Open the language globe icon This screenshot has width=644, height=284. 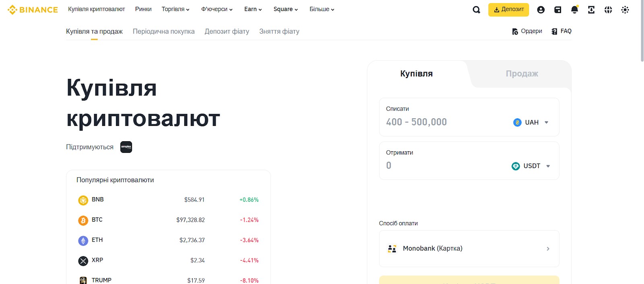(608, 10)
